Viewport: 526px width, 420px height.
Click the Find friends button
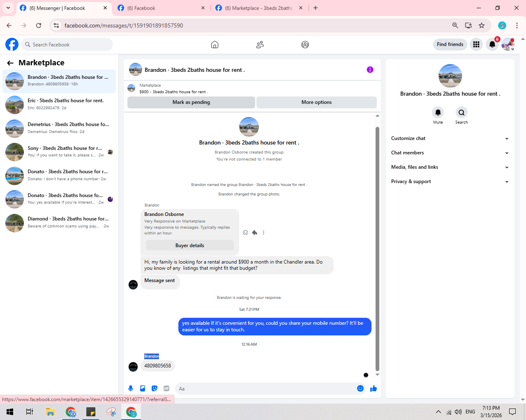tap(450, 44)
